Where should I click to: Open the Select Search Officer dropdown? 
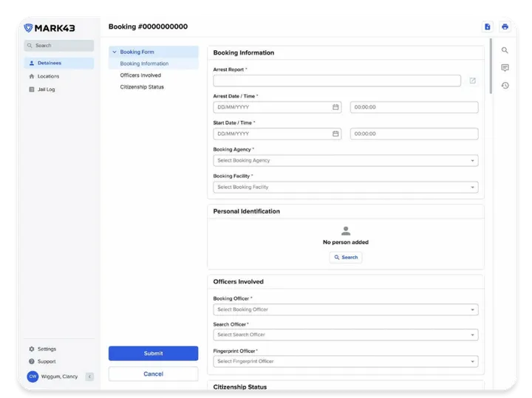pos(346,334)
